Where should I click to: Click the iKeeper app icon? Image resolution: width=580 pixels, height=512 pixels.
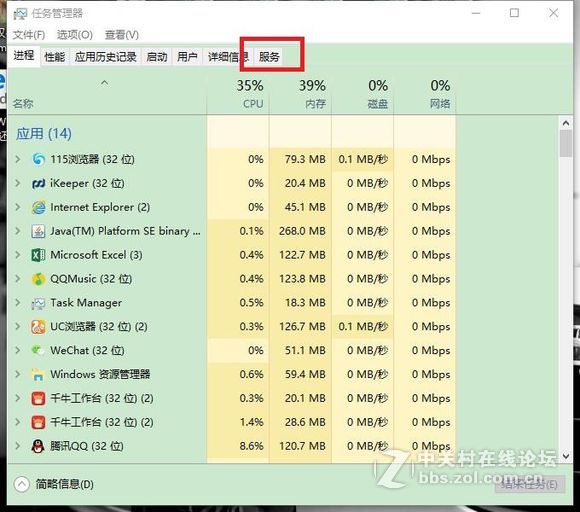(38, 183)
